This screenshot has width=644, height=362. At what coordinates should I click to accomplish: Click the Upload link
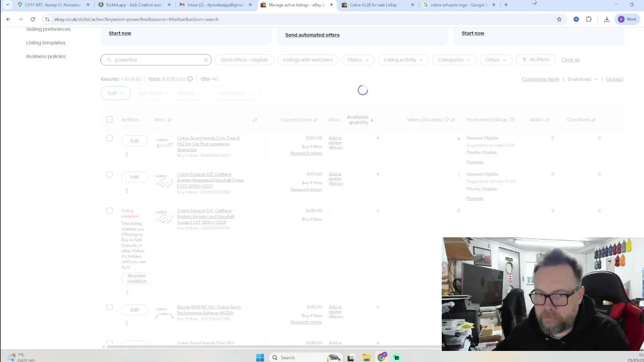pyautogui.click(x=614, y=79)
